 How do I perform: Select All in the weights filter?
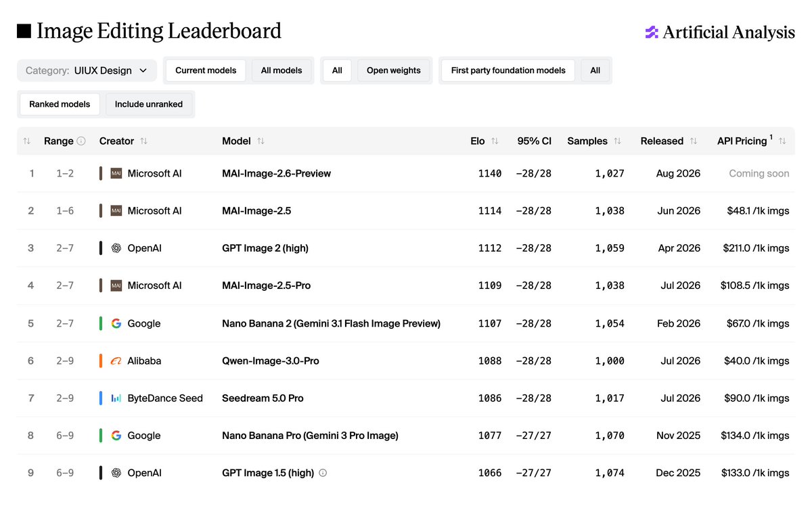tap(337, 70)
